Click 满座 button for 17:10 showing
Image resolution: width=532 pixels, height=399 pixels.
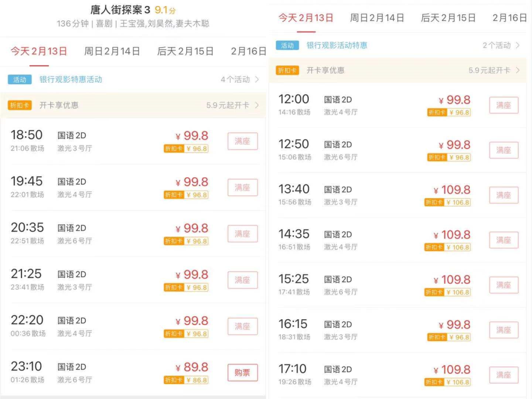click(503, 375)
